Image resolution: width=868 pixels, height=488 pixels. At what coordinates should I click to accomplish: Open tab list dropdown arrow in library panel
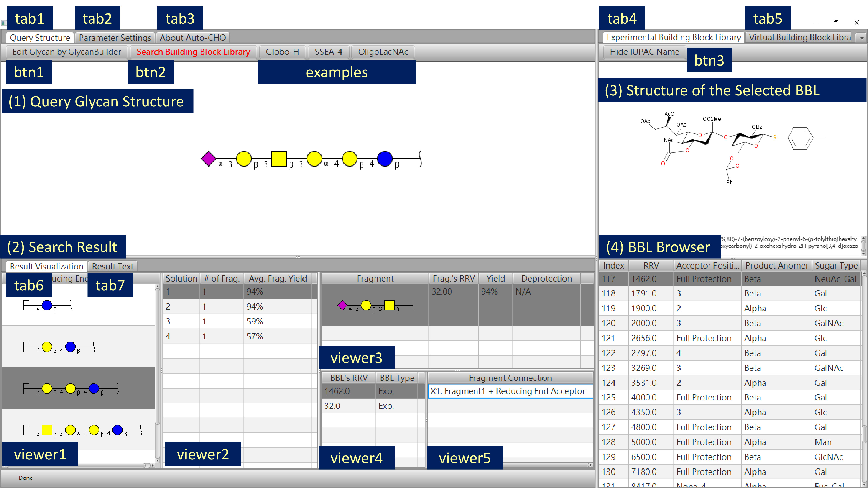[x=862, y=38]
